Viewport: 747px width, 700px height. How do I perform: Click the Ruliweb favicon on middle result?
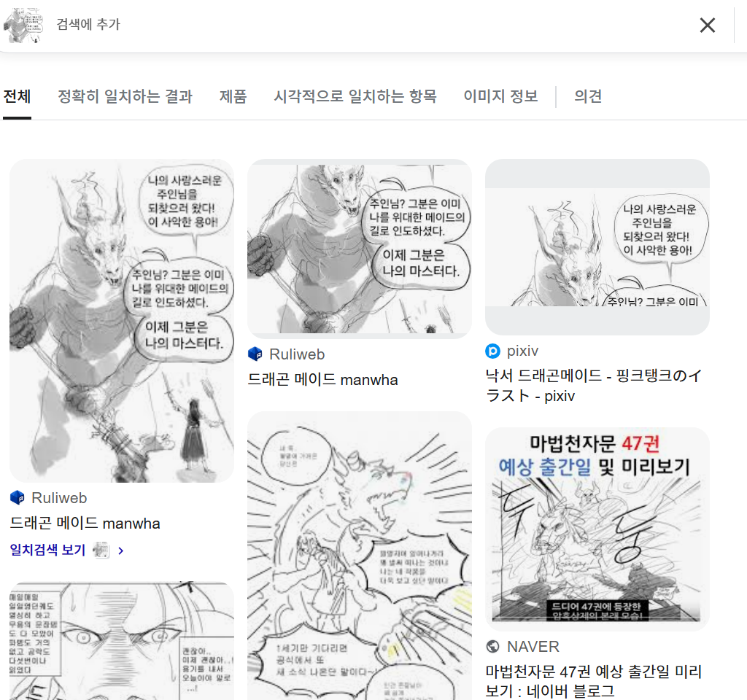[255, 354]
